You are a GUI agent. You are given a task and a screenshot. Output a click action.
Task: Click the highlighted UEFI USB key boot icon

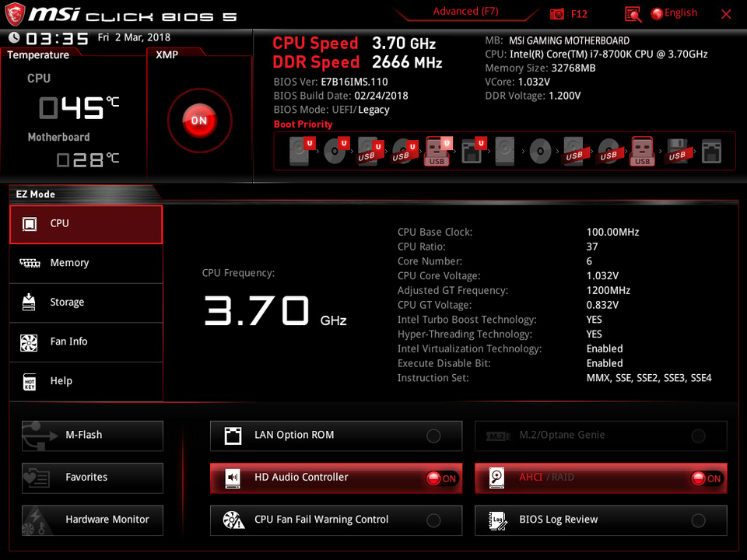pos(437,151)
